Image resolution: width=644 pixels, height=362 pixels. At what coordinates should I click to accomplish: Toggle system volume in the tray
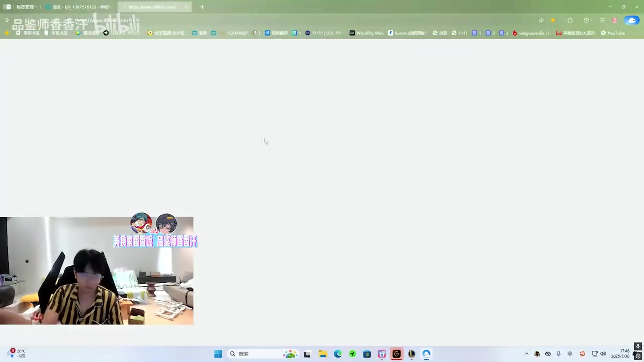[603, 354]
